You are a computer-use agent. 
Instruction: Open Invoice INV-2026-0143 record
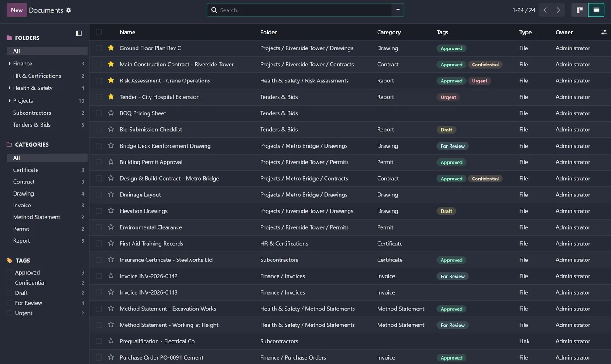click(x=148, y=292)
